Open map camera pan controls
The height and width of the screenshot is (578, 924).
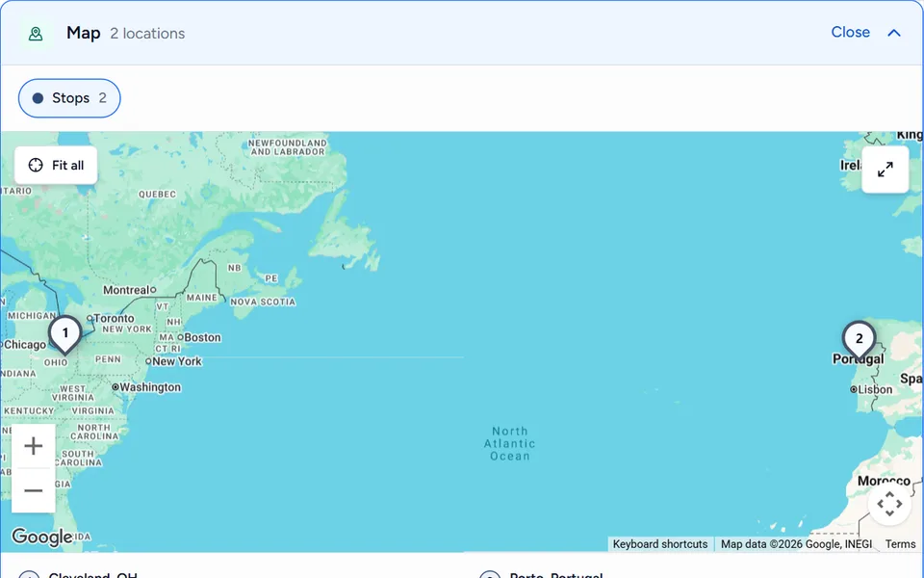(889, 504)
